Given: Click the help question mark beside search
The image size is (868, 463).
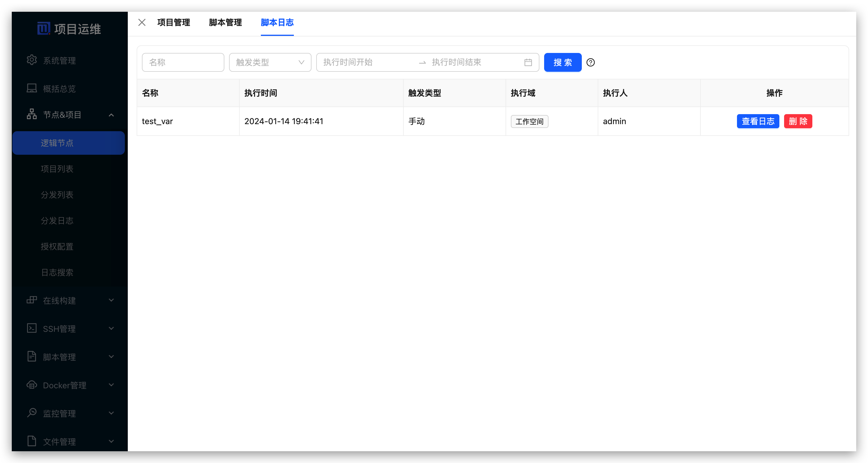Looking at the screenshot, I should [x=590, y=62].
